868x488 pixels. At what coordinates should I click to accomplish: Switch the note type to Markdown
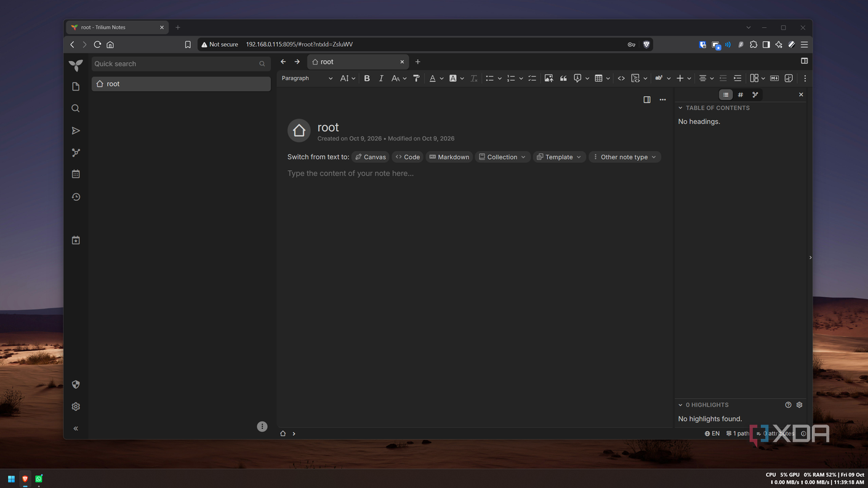coord(449,157)
